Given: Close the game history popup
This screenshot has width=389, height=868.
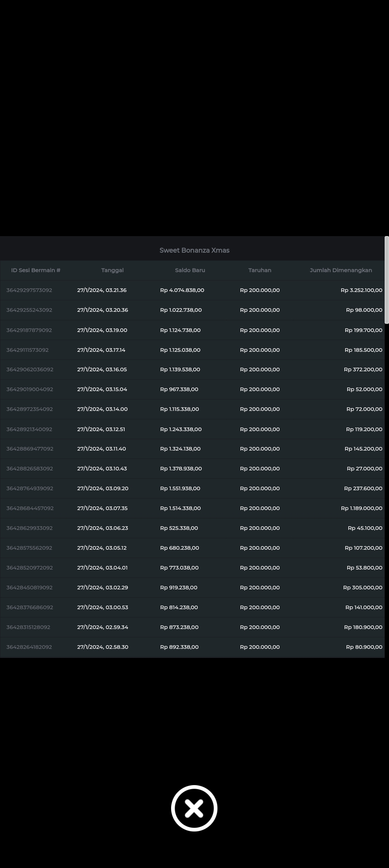Looking at the screenshot, I should click(194, 808).
